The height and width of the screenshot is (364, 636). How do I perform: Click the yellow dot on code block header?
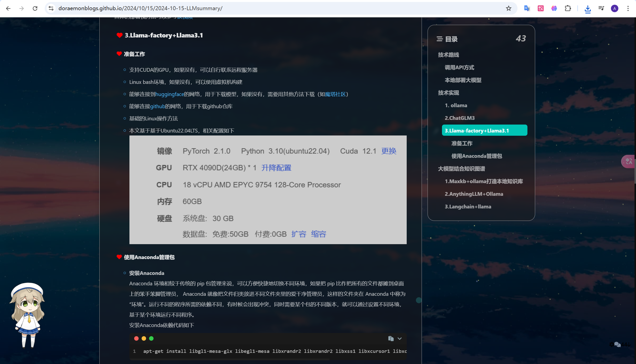point(144,338)
